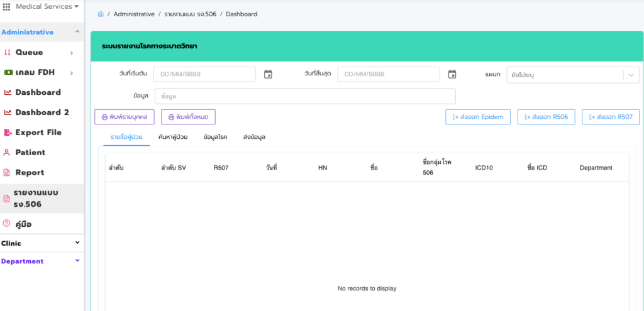
Task: Click the apps grid icon beside Medical Services
Action: coord(6,6)
